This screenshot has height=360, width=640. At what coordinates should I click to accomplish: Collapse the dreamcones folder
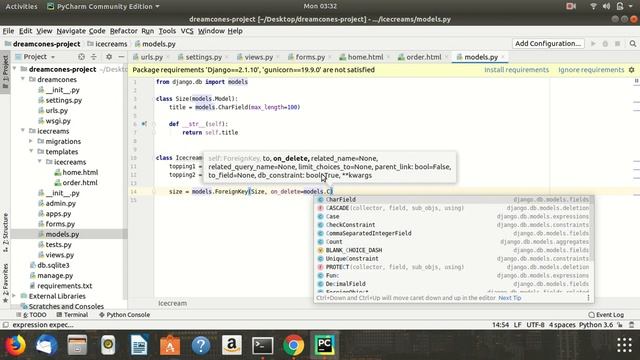click(x=23, y=79)
